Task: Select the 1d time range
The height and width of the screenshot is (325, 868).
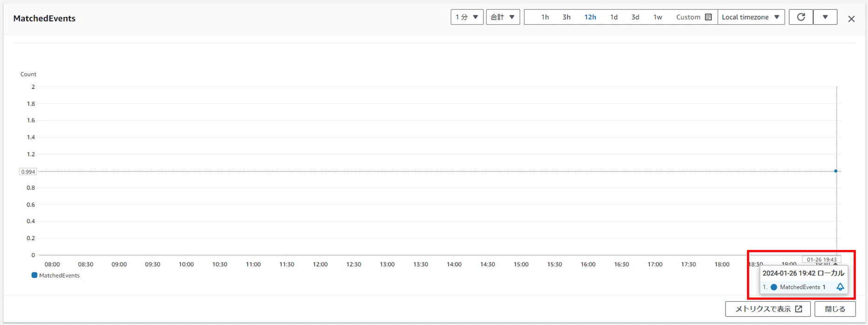Action: (614, 17)
